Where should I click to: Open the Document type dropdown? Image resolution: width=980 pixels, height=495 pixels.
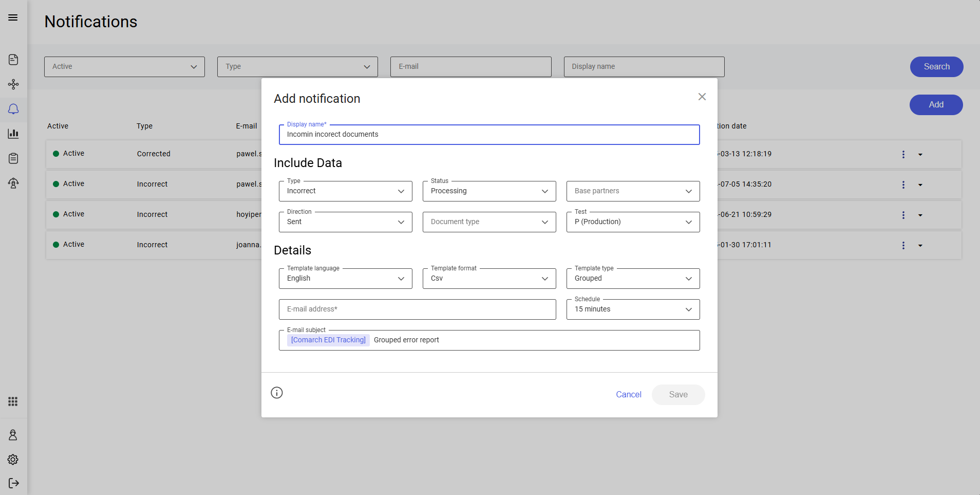pyautogui.click(x=489, y=222)
